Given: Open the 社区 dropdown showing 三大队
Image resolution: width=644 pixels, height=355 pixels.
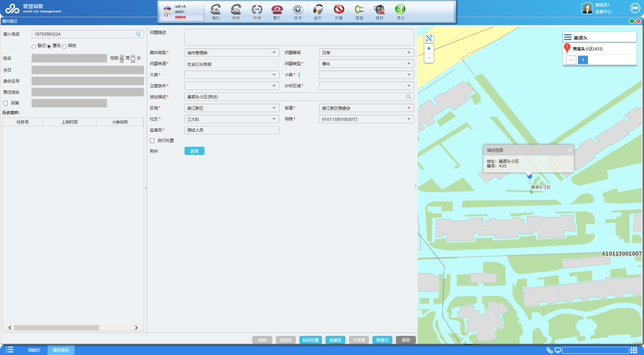Looking at the screenshot, I should [x=232, y=119].
